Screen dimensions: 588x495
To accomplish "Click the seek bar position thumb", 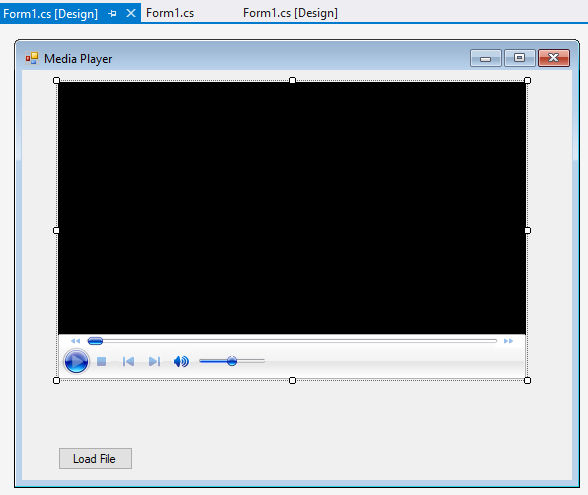I will point(95,341).
